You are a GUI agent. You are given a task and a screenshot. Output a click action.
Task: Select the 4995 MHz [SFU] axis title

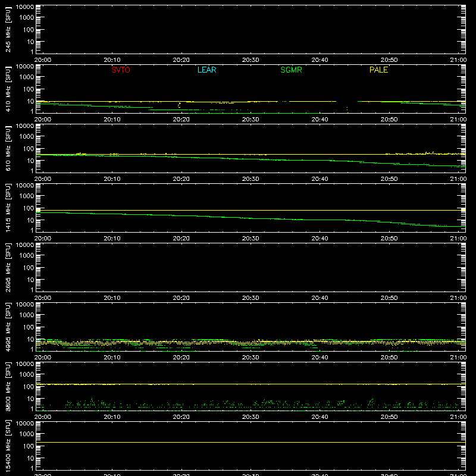[8, 327]
